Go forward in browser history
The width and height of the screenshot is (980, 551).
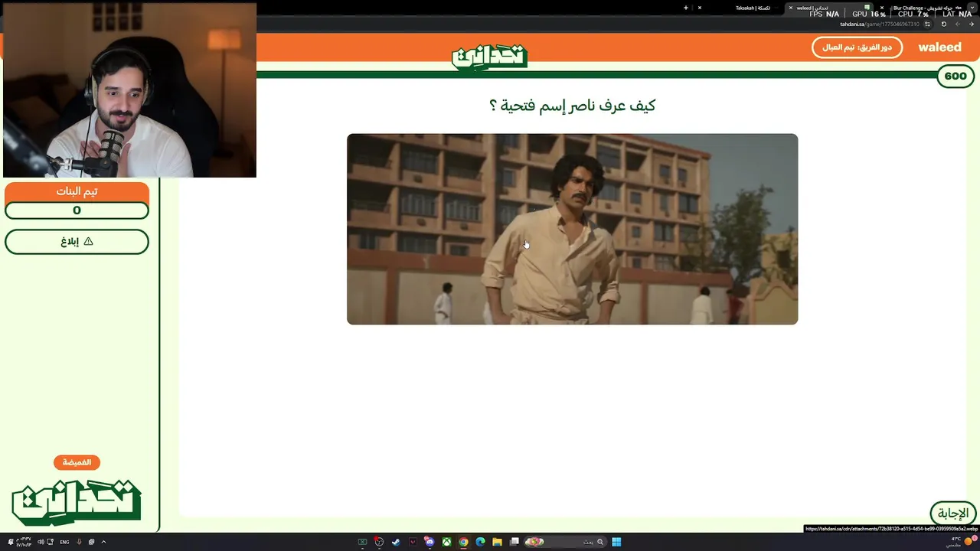pos(972,24)
